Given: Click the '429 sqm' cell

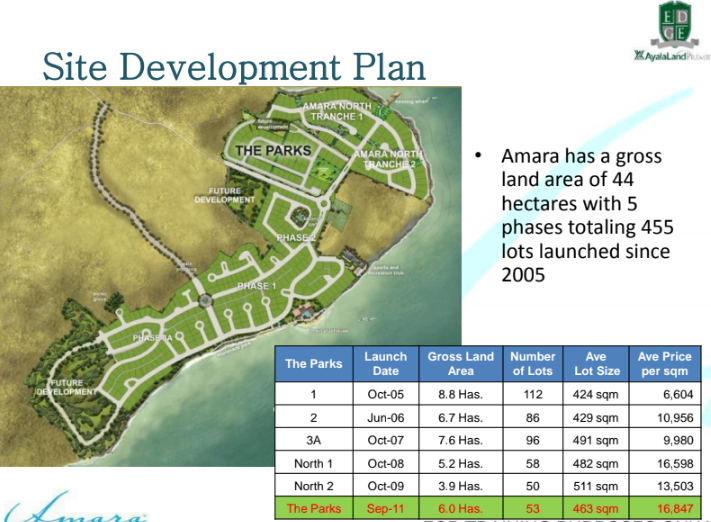Looking at the screenshot, I should 596,417.
